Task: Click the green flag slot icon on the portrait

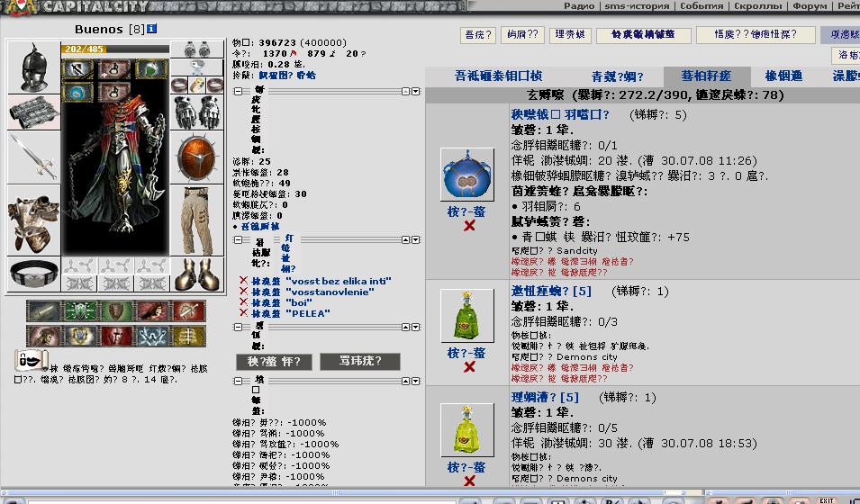Action: pyautogui.click(x=150, y=69)
